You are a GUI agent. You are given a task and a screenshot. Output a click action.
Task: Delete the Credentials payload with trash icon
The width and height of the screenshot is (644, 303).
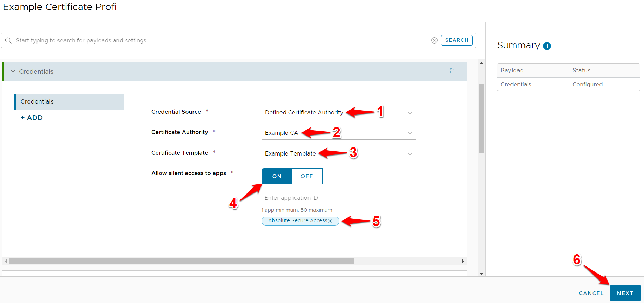tap(451, 72)
